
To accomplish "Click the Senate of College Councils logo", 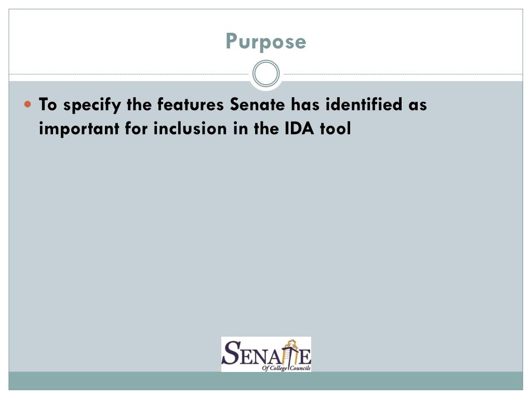I will (x=266, y=354).
